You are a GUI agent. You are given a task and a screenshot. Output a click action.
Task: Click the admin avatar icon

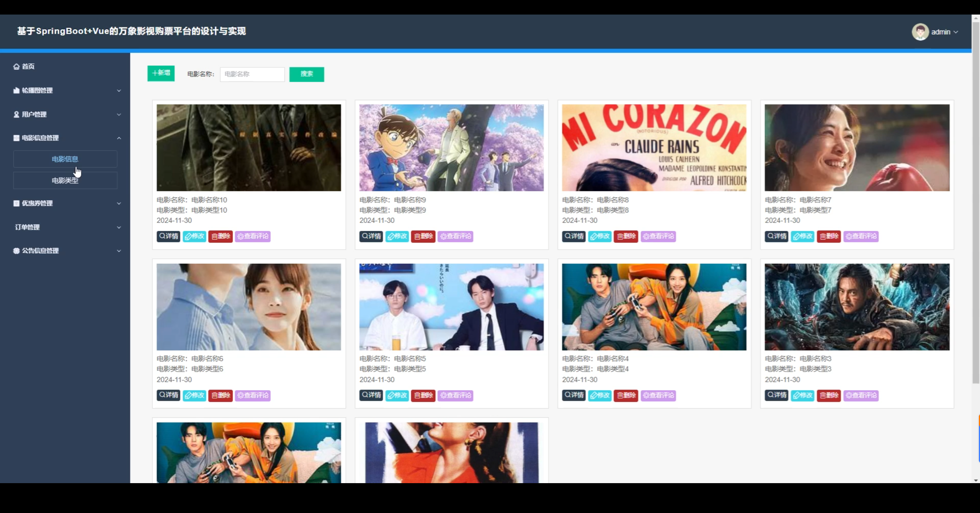[x=920, y=32]
